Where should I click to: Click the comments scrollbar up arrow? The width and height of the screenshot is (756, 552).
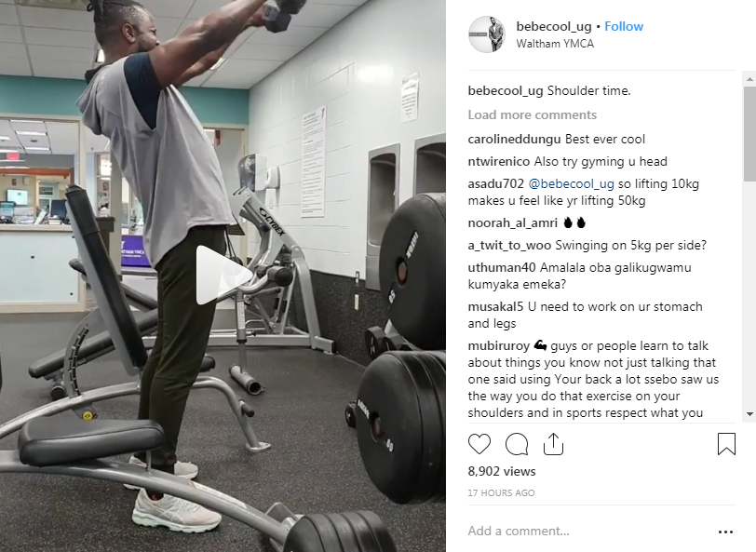pyautogui.click(x=749, y=78)
